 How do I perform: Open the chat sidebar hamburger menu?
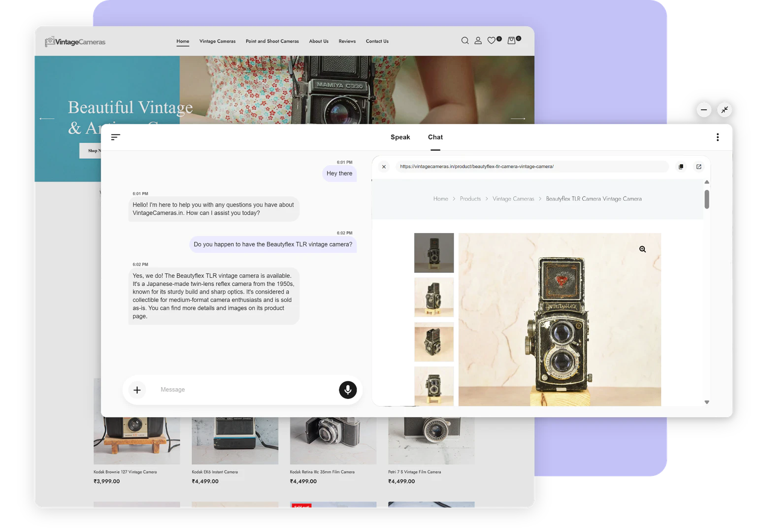tap(116, 137)
